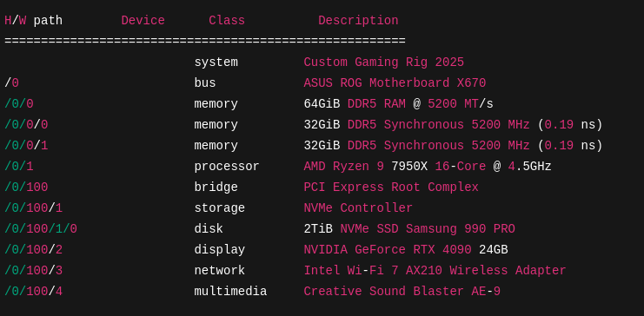Viewport: 644px width, 316px height.
Task: Click 'PCI Express Root Complex' description
Action: [x=391, y=188]
